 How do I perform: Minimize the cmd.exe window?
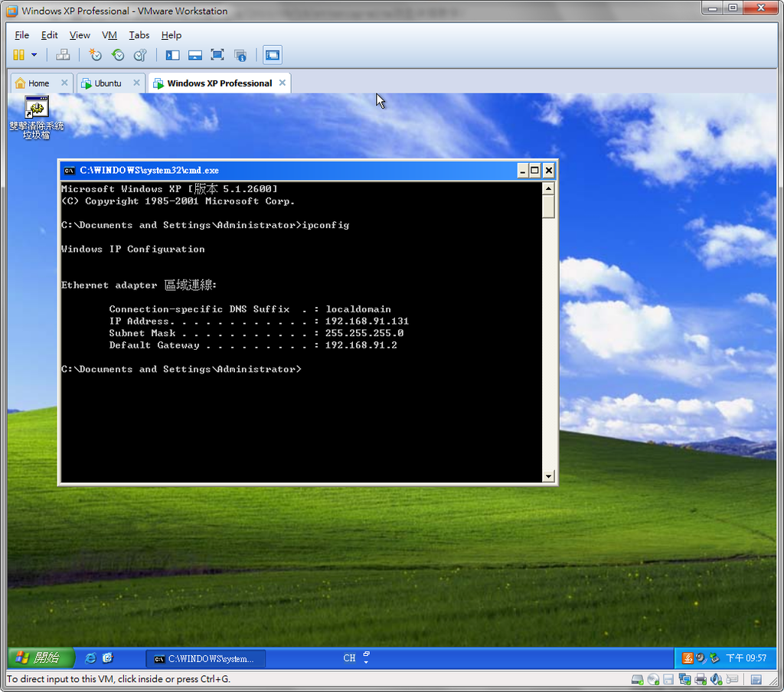(x=522, y=171)
